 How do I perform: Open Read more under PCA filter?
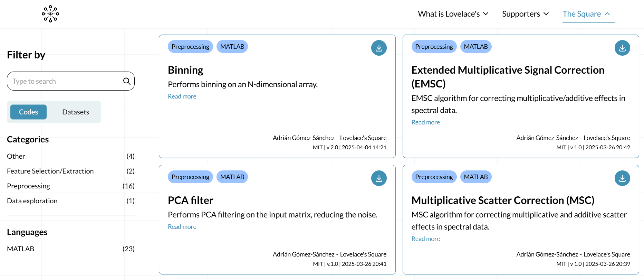pos(182,227)
